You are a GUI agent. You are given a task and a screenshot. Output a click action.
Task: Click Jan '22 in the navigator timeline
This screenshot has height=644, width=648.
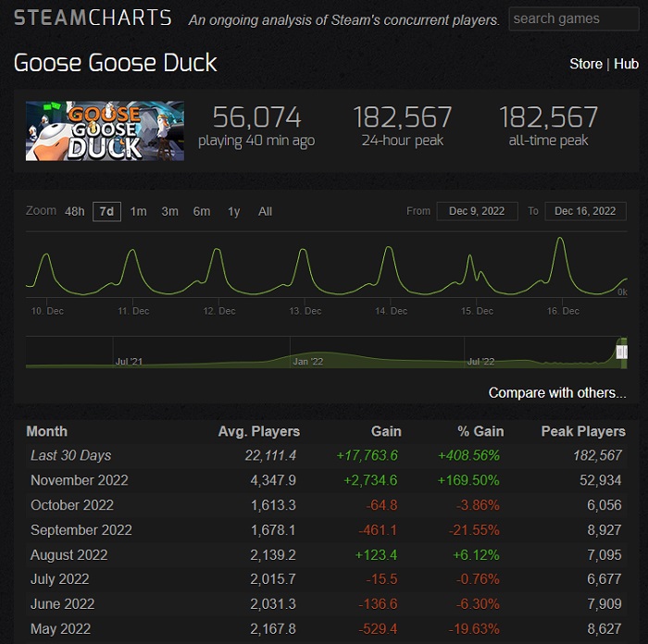(306, 362)
